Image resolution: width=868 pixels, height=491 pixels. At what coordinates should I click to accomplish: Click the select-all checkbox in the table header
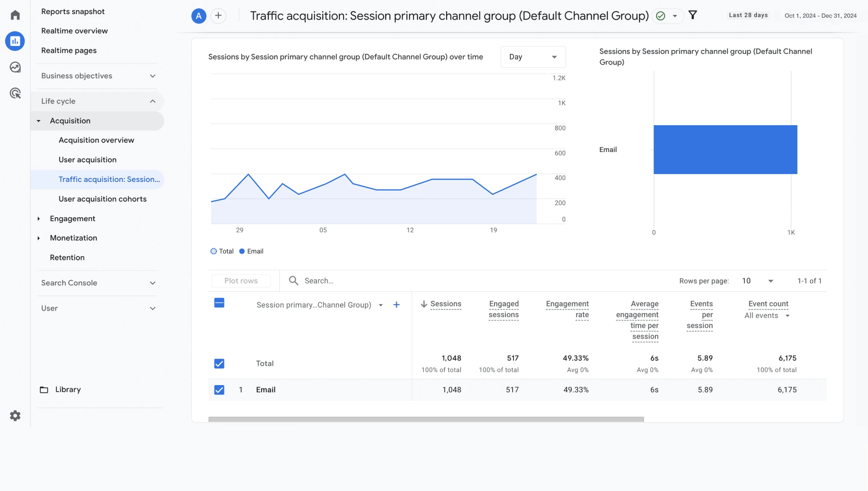coord(219,303)
